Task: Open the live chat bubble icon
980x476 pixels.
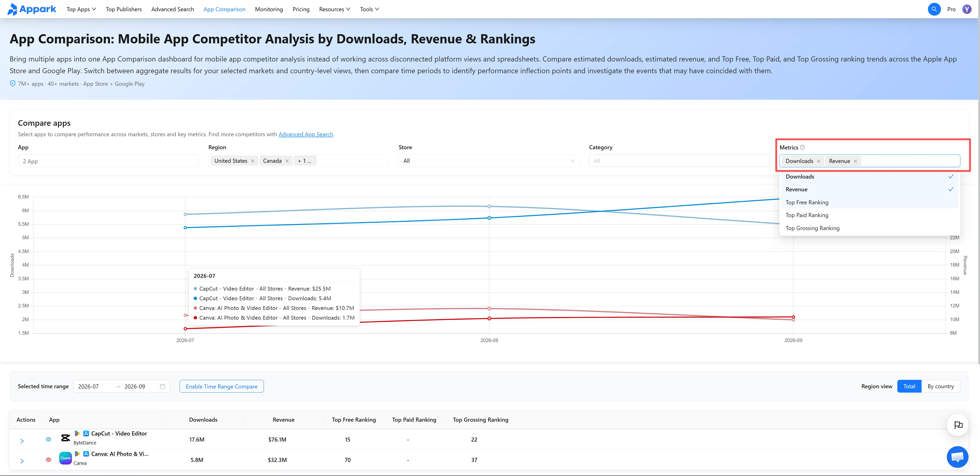Action: click(x=957, y=457)
